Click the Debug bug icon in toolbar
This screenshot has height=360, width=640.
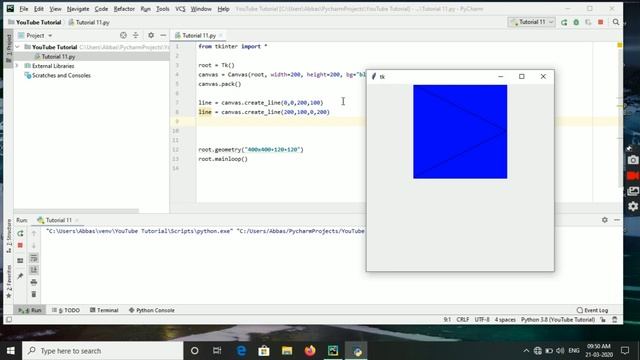[x=576, y=22]
